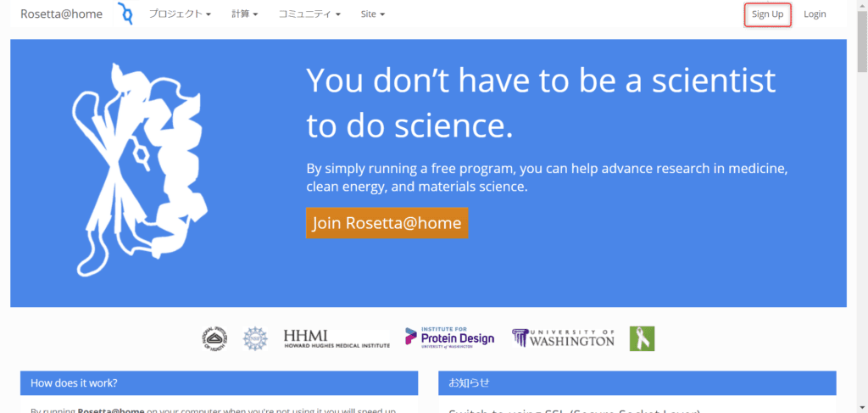Open the National Institutes of Health logo
This screenshot has height=413, width=868.
215,338
